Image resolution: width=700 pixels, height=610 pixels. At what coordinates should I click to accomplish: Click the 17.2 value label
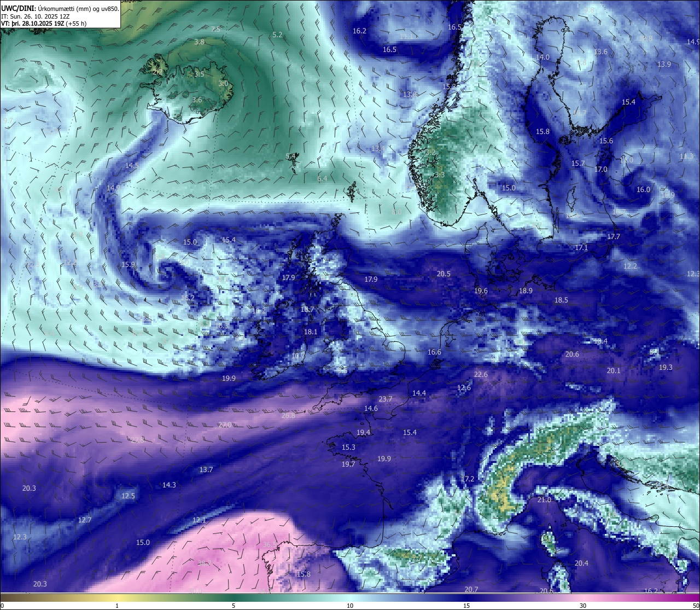[468, 479]
